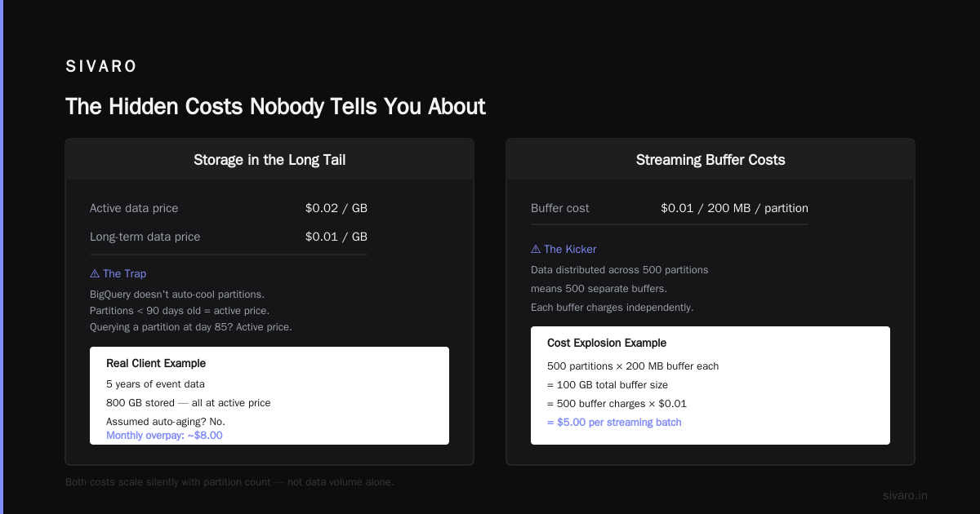980x514 pixels.
Task: Click the 'Buffer cost' label
Action: point(560,208)
